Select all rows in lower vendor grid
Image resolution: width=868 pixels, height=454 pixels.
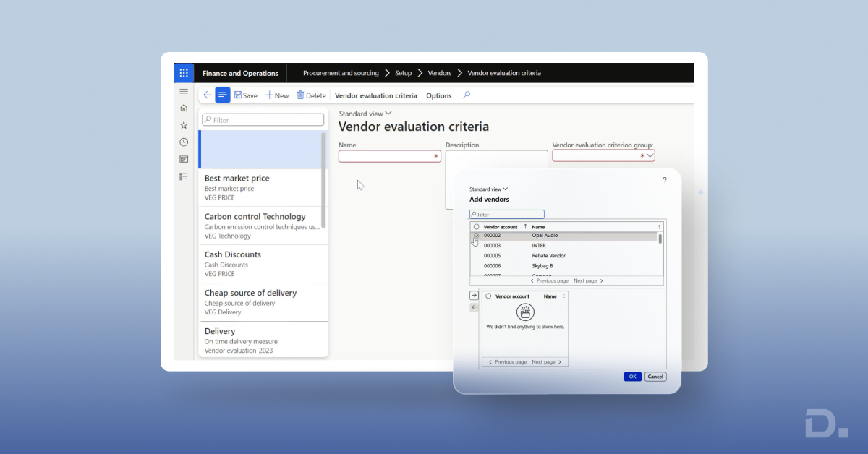pos(488,296)
